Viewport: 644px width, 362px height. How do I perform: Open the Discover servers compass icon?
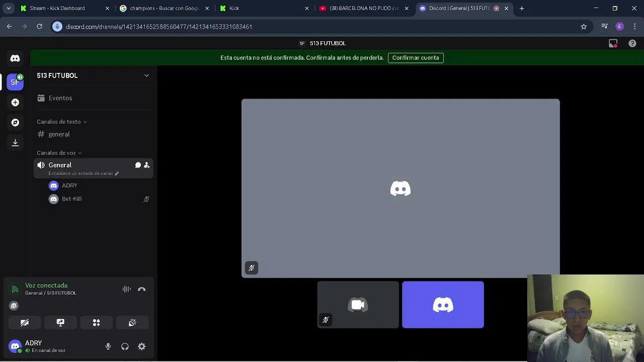pos(15,123)
